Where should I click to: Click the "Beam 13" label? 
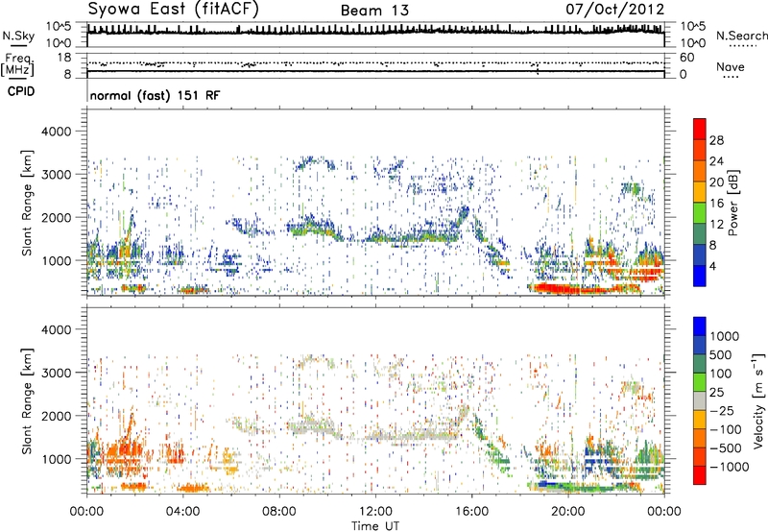374,11
